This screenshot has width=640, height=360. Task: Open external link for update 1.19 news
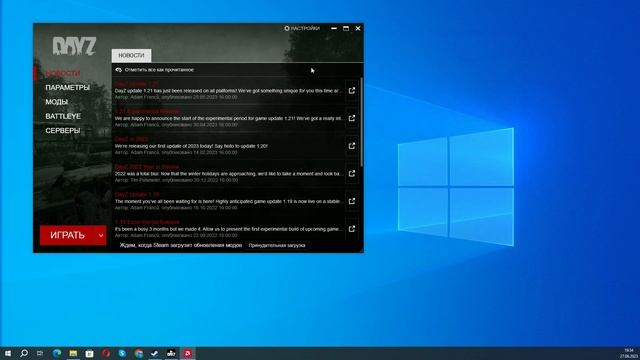pyautogui.click(x=352, y=201)
